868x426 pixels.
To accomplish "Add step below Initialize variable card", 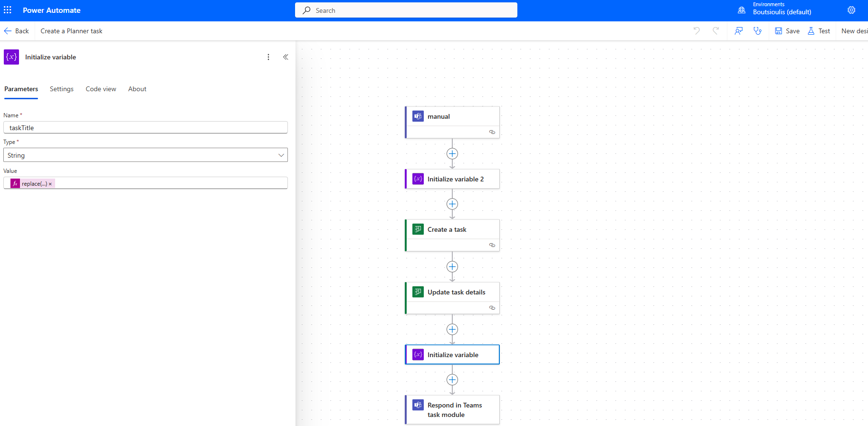I will (452, 380).
